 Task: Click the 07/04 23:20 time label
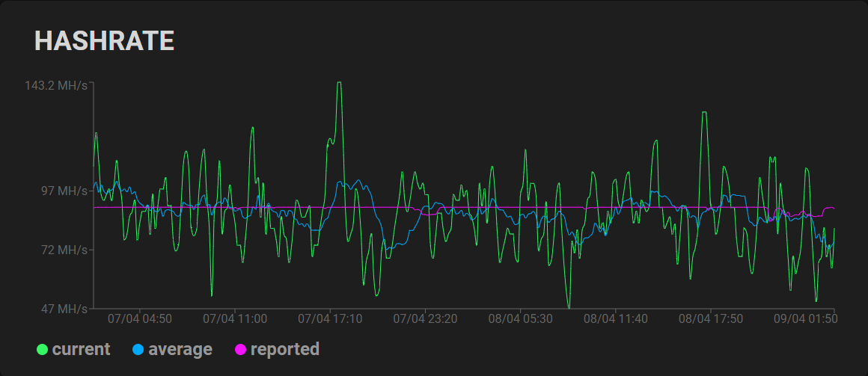425,319
